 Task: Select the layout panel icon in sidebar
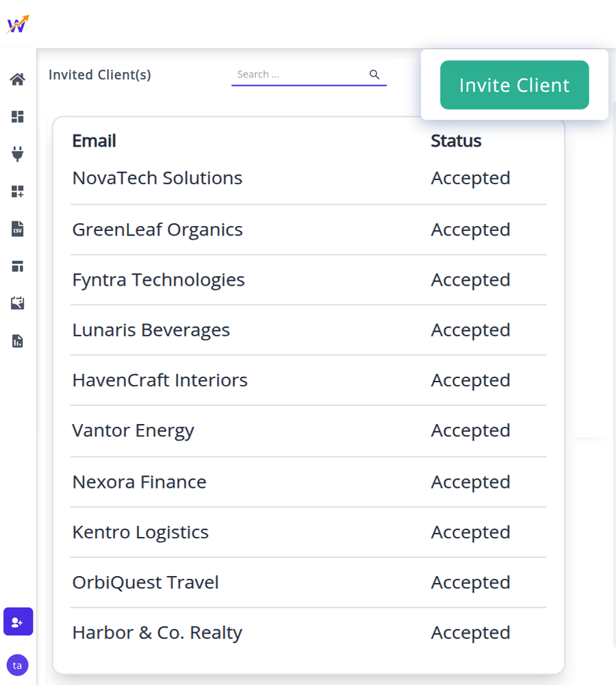[x=17, y=266]
